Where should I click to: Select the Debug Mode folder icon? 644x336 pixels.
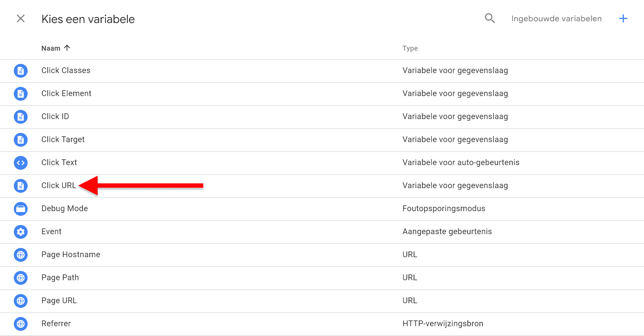(x=20, y=209)
